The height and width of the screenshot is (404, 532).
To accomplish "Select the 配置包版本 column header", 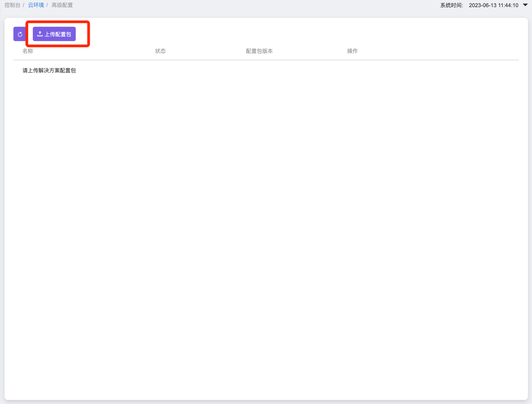I will [259, 51].
